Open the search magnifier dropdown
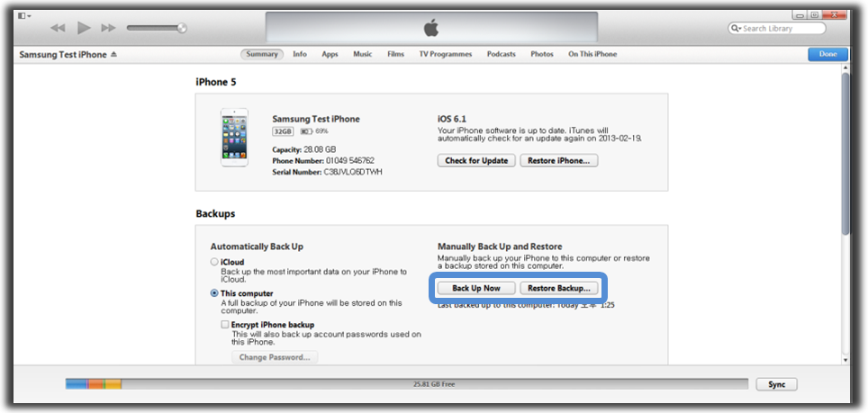 [x=737, y=28]
